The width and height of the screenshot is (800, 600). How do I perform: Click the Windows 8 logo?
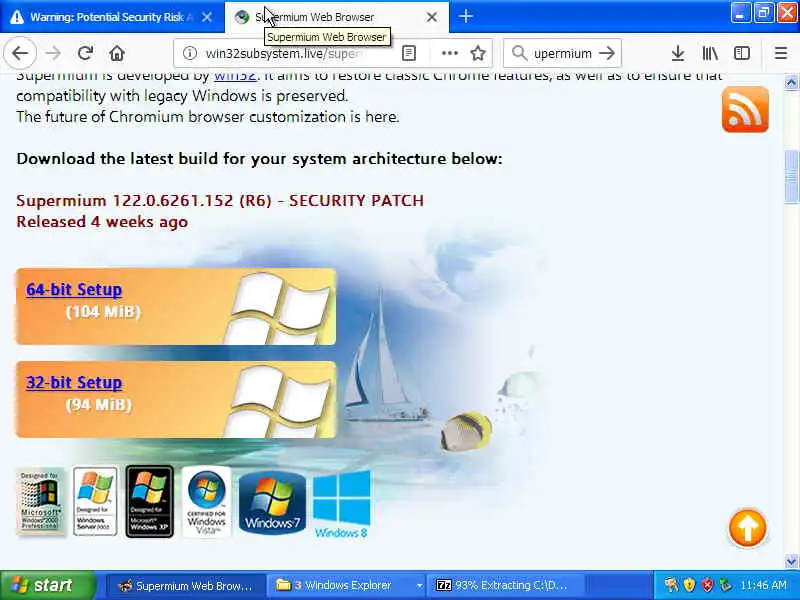coord(341,504)
